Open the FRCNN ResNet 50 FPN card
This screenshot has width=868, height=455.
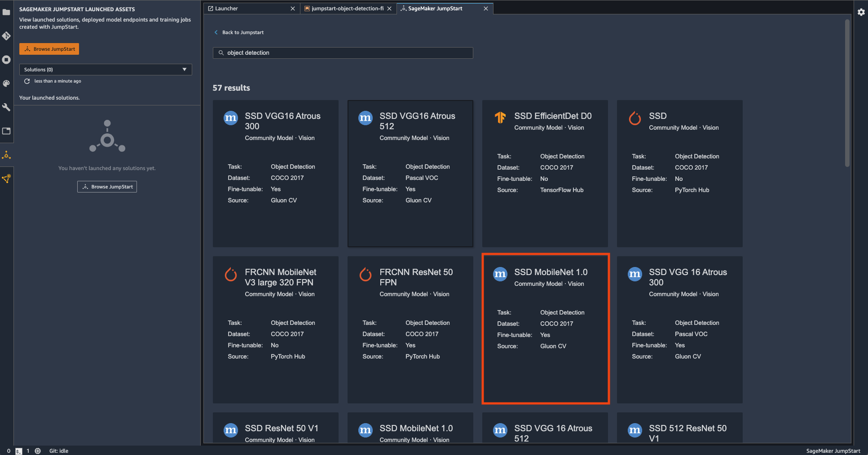coord(410,329)
